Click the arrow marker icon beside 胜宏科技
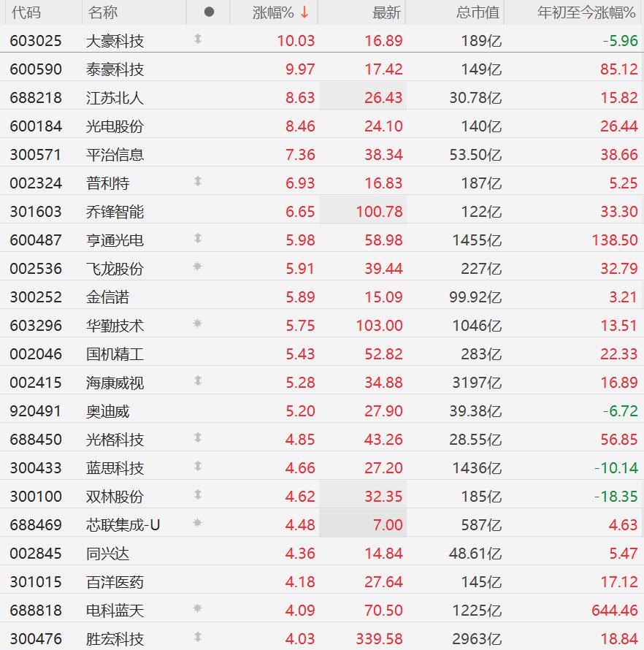Viewport: 644px width, 650px height. [x=197, y=638]
